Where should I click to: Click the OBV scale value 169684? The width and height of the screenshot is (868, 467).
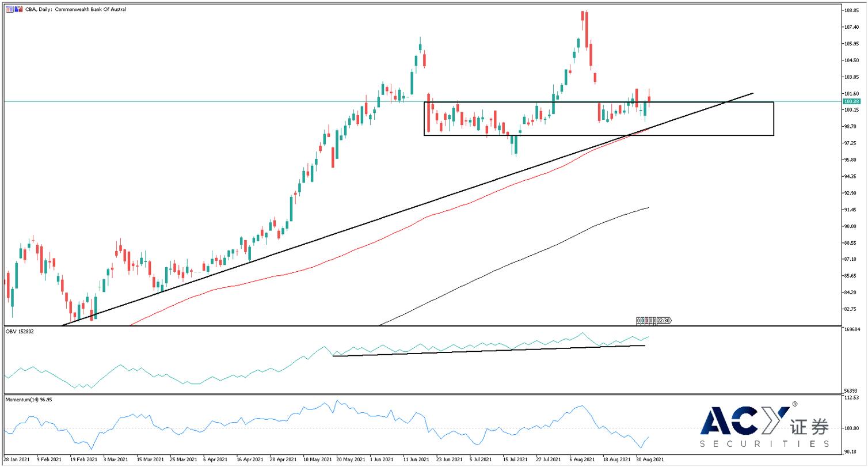pyautogui.click(x=852, y=331)
